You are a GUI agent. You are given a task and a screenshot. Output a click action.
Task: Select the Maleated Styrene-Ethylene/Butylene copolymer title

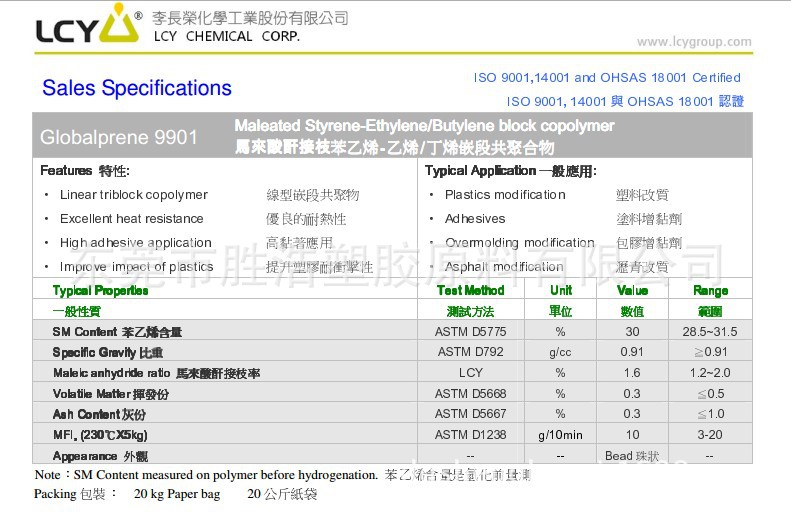(424, 126)
